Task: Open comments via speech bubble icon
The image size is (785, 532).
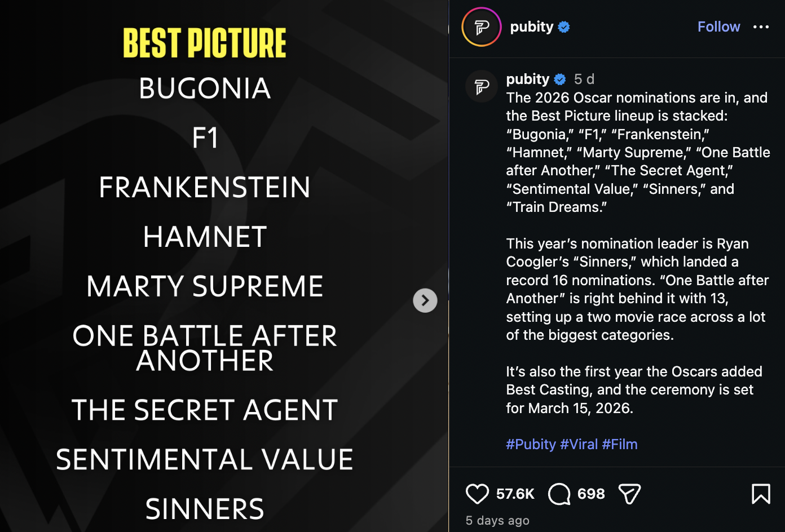Action: [559, 494]
